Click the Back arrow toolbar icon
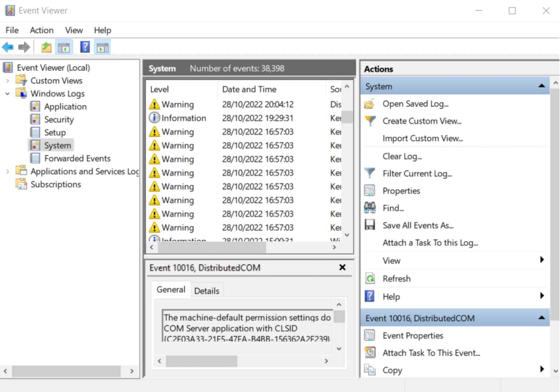This screenshot has width=560, height=392. [8, 47]
